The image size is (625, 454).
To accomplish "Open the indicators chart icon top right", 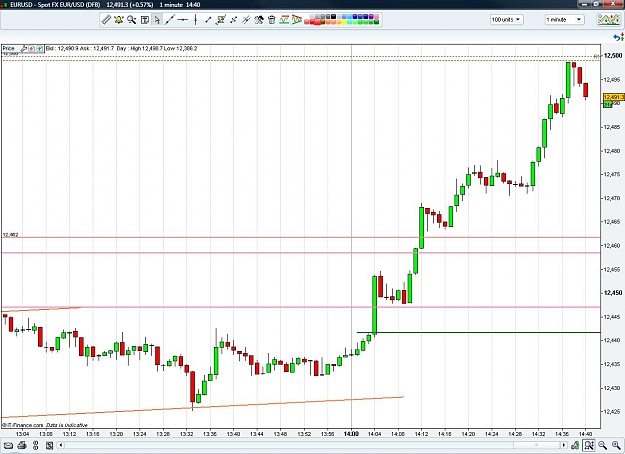I will (609, 20).
